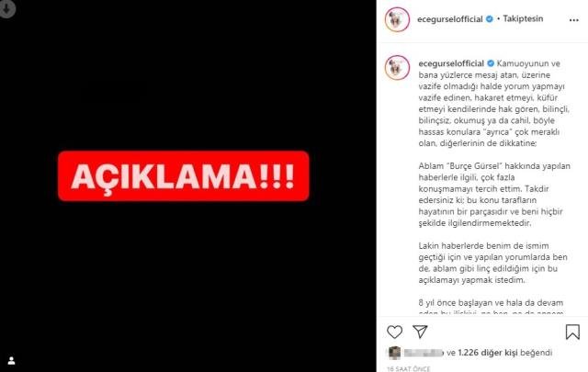Click the caption paragraph mentioning Burçe Gürsel
The image size is (588, 372).
coord(494,194)
